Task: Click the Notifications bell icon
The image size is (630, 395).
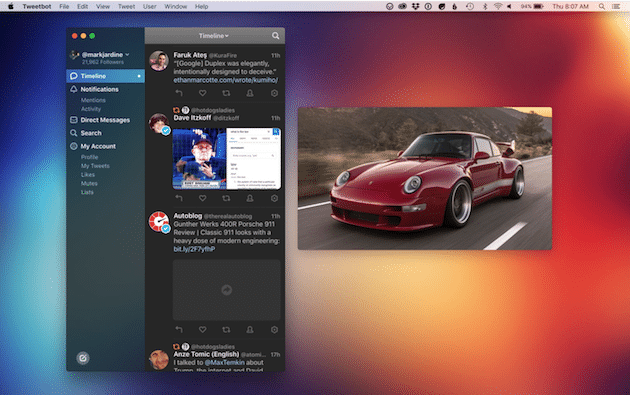Action: tap(74, 89)
